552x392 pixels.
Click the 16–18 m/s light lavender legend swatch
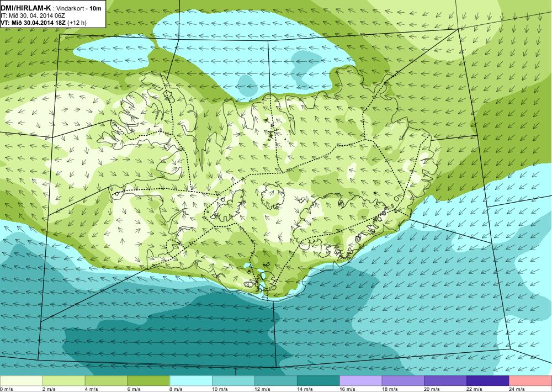pyautogui.click(x=360, y=381)
